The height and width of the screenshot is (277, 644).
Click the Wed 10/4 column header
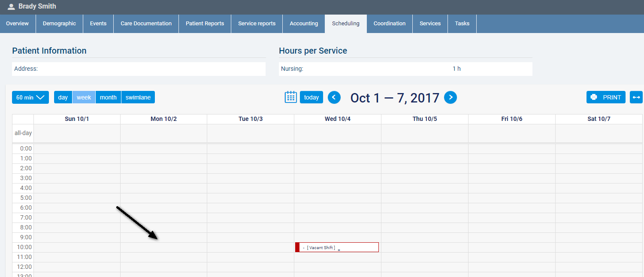tap(337, 119)
